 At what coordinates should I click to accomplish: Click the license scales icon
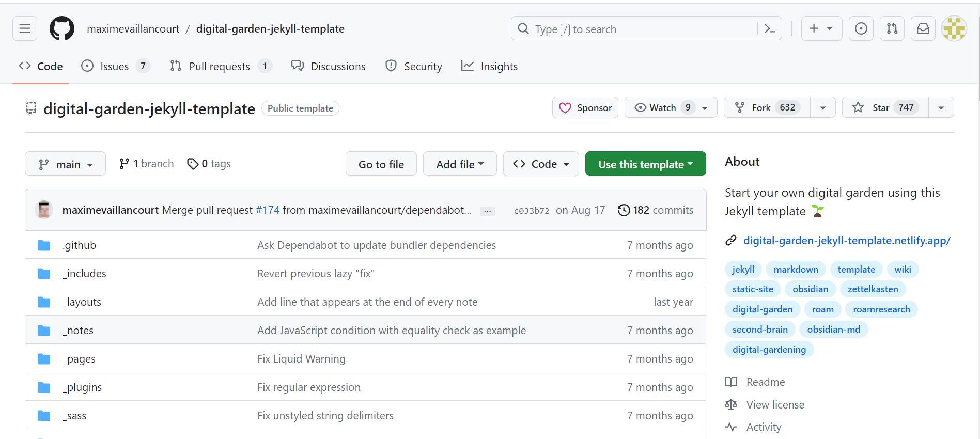click(x=731, y=405)
